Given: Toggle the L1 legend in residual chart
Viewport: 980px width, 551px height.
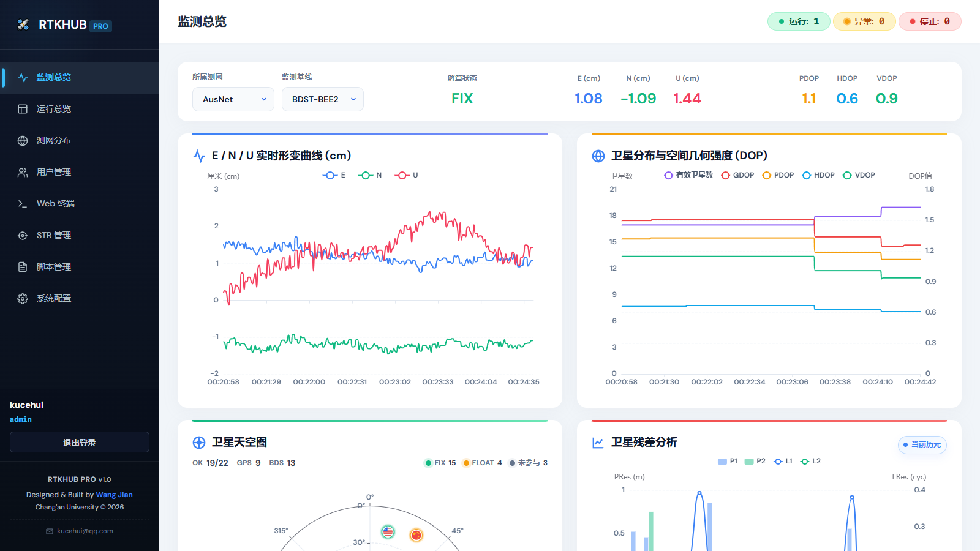Looking at the screenshot, I should (x=783, y=462).
